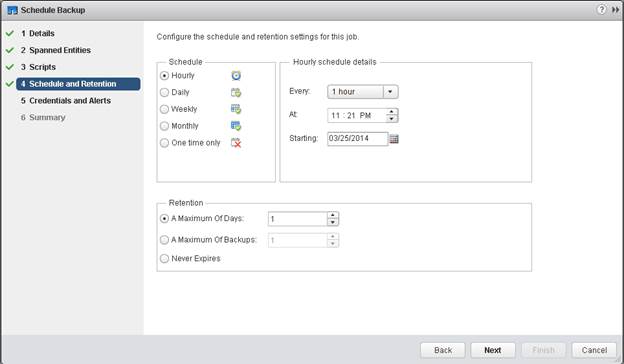The width and height of the screenshot is (624, 364).
Task: Select the One time only radio button
Action: click(x=164, y=143)
